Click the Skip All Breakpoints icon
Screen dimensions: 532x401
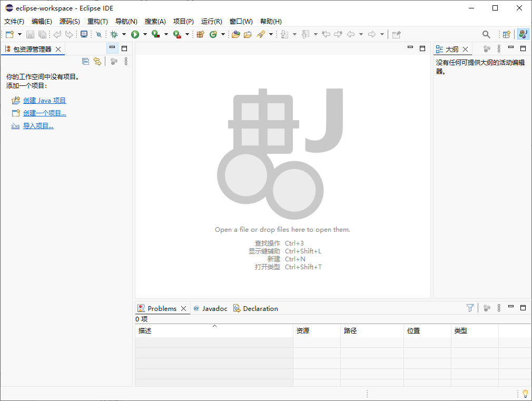click(x=98, y=34)
